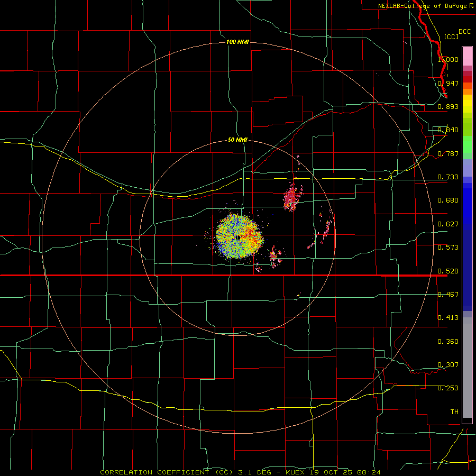Click the small pink echo southeast of the radar
476x476 pixels.
tap(274, 257)
